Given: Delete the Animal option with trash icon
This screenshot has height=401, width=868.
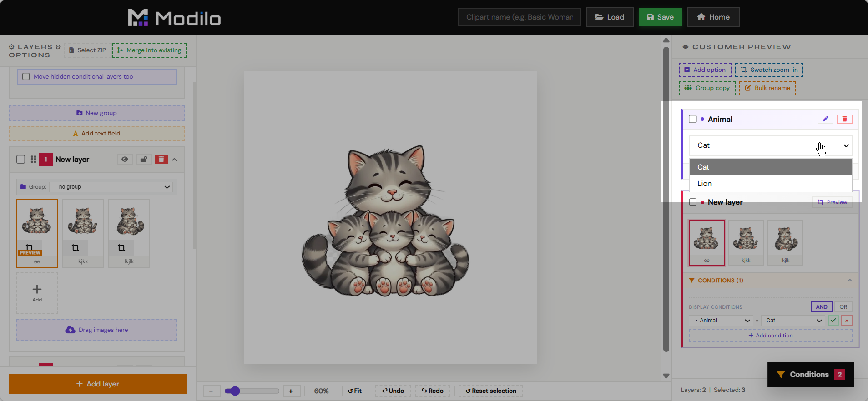Looking at the screenshot, I should [844, 119].
